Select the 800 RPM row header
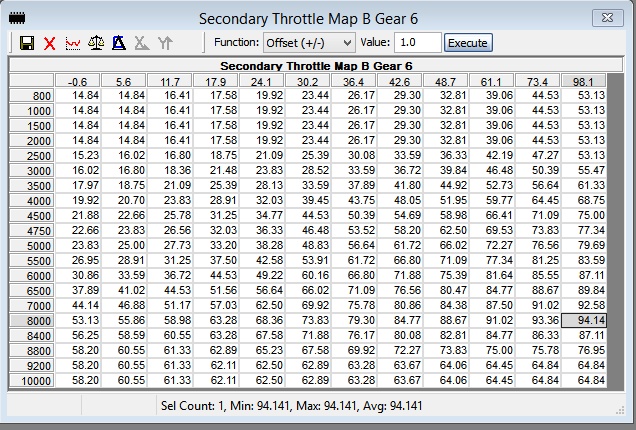636x430 pixels. pos(32,95)
